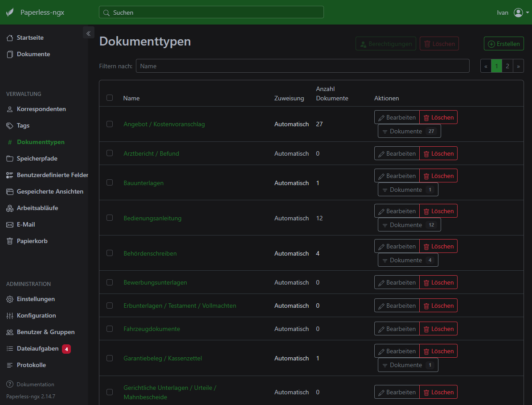Image resolution: width=532 pixels, height=405 pixels.
Task: Click the Name filter input field
Action: click(x=303, y=66)
